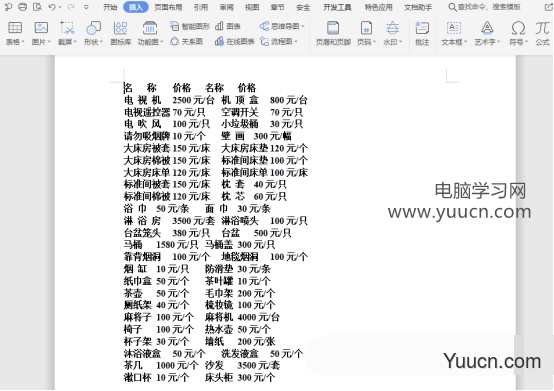554x391 pixels.
Task: Switch to the 页面布局 tab
Action: [x=169, y=7]
